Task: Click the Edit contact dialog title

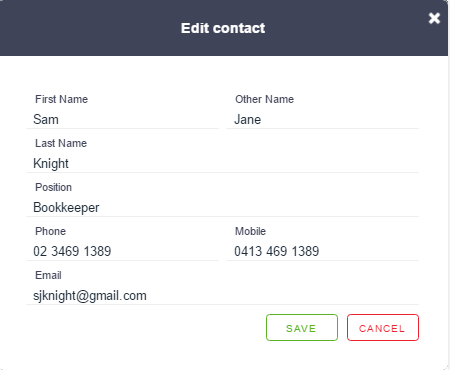Action: (223, 28)
